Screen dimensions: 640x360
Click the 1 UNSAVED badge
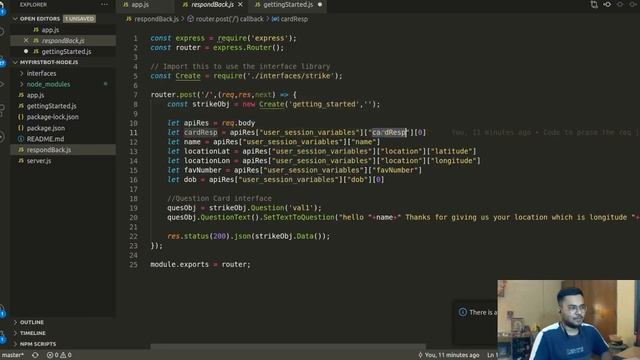(x=80, y=19)
